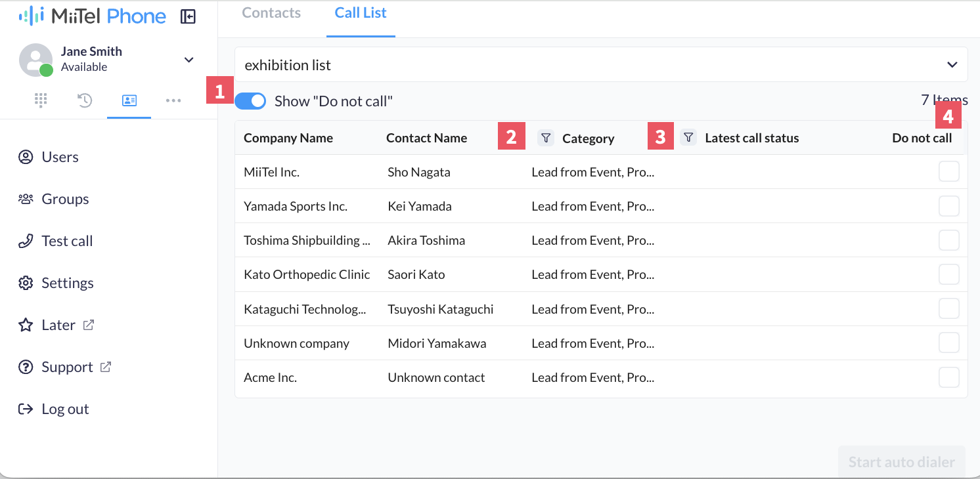Click the Support question mark icon
Viewport: 980px width, 479px height.
(26, 367)
